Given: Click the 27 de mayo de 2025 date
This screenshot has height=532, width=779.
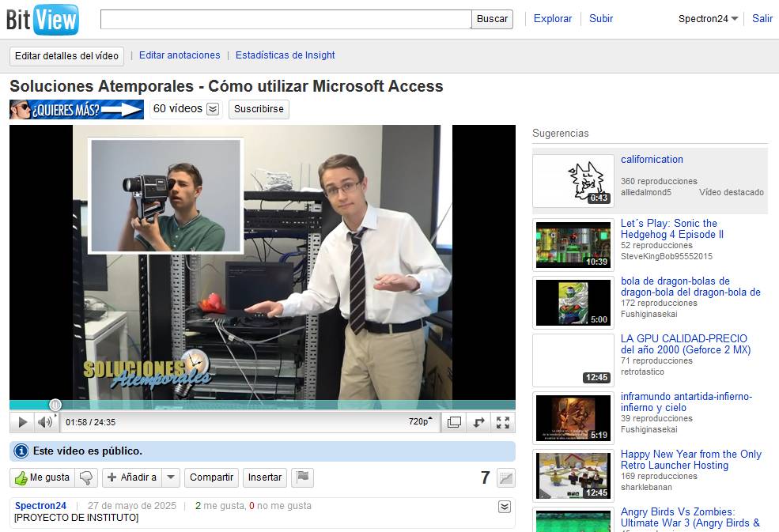Looking at the screenshot, I should (x=132, y=506).
